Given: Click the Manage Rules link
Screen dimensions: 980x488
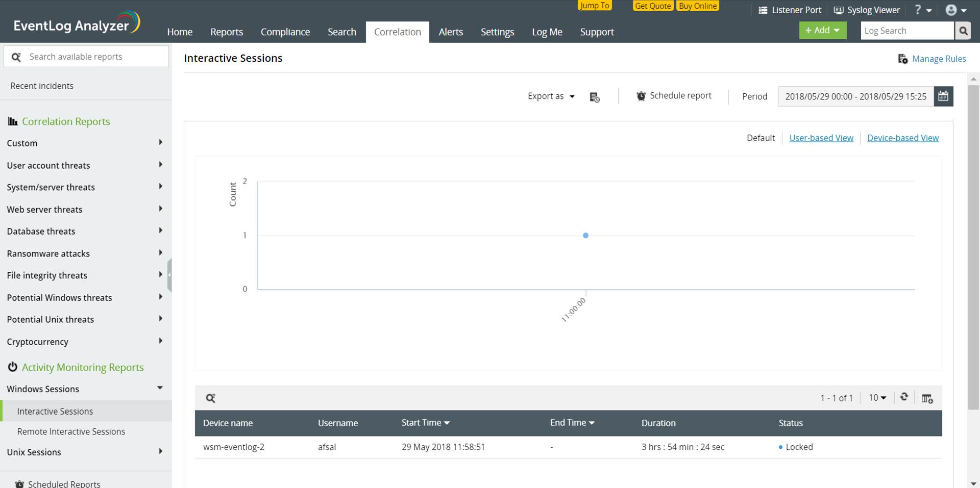Looking at the screenshot, I should tap(938, 59).
